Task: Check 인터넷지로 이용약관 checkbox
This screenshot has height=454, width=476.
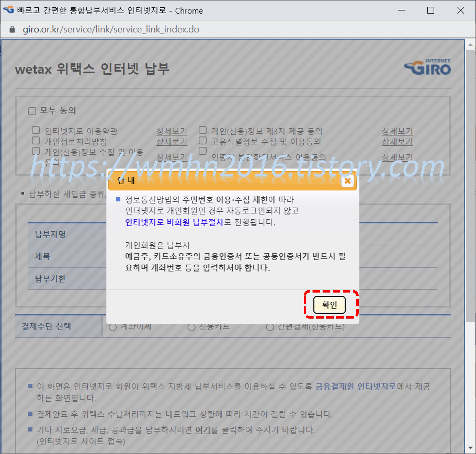Action: click(36, 130)
